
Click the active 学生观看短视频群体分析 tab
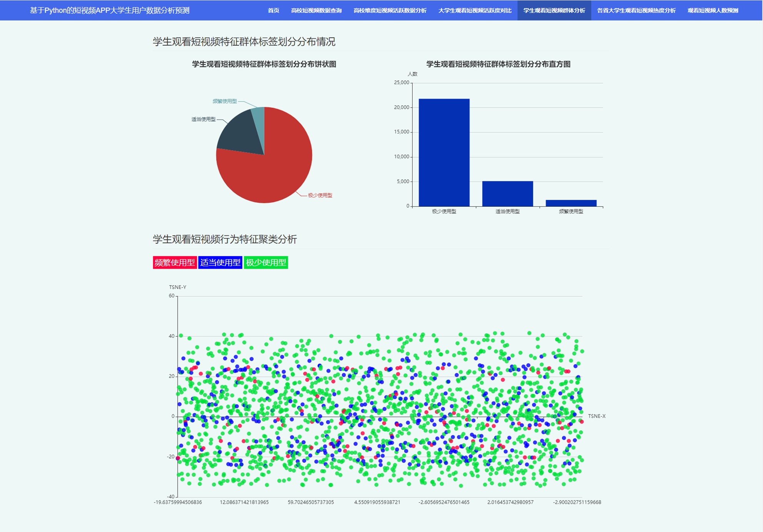click(x=554, y=10)
